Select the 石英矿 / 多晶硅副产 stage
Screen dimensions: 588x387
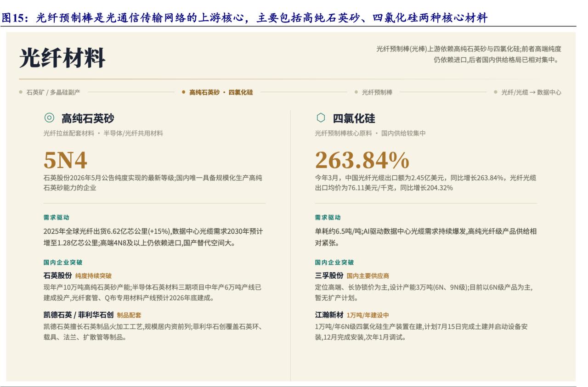[x=50, y=92]
